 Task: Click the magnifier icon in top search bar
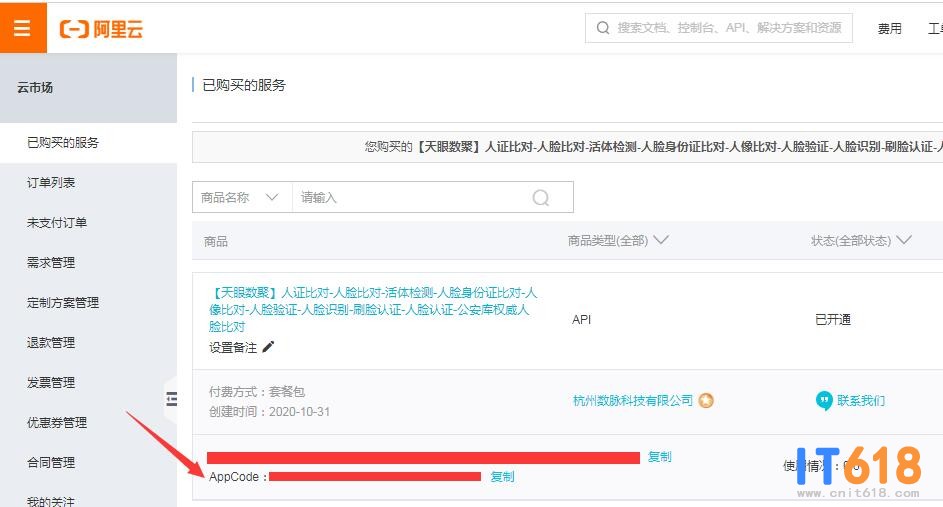[603, 28]
